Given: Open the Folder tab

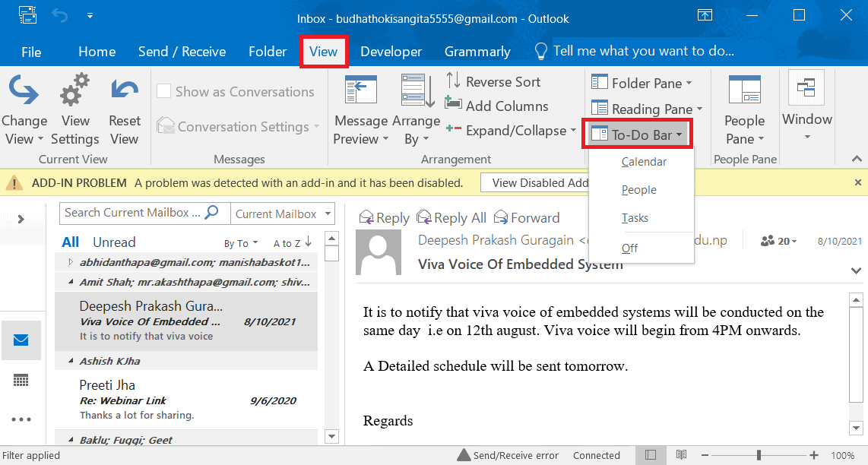Looking at the screenshot, I should 268,52.
